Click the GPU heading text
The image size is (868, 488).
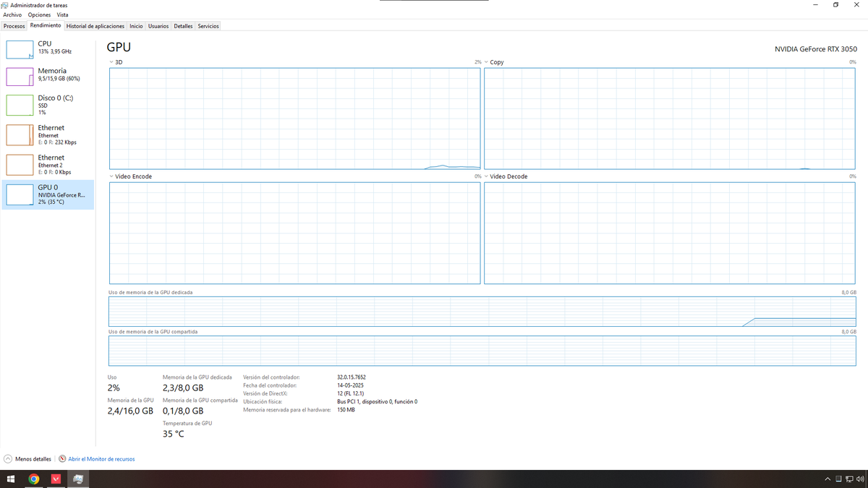pyautogui.click(x=119, y=47)
